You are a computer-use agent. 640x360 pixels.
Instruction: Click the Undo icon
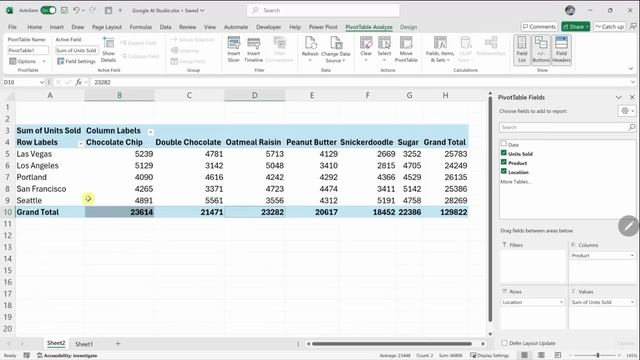point(76,10)
